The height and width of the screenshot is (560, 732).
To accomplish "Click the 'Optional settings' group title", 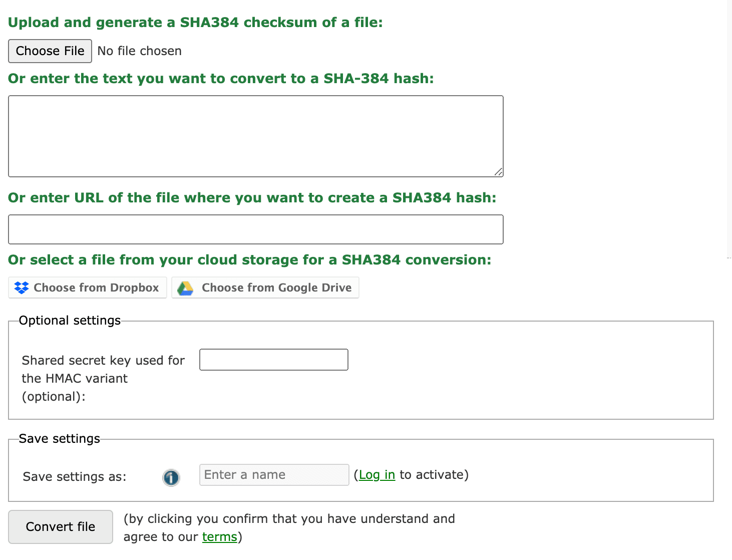I will point(70,321).
